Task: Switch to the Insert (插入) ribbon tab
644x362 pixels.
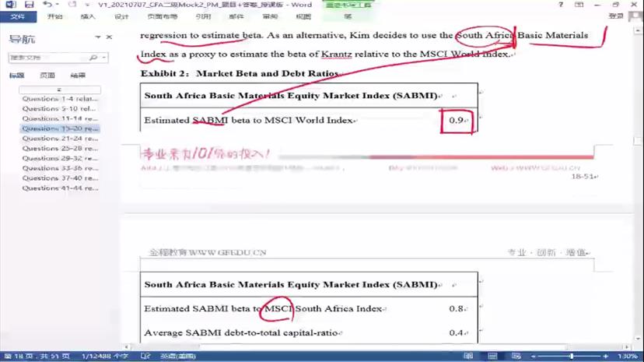Action: (88, 16)
